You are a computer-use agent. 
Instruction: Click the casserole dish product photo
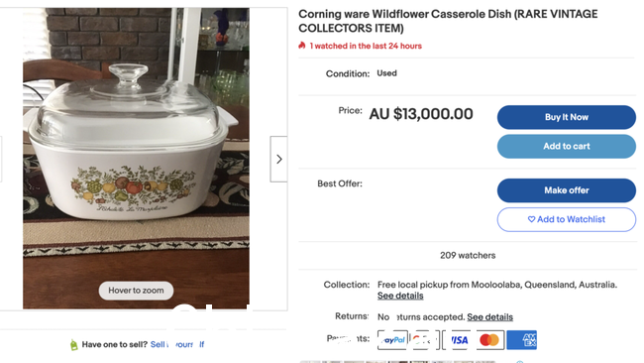(136, 159)
